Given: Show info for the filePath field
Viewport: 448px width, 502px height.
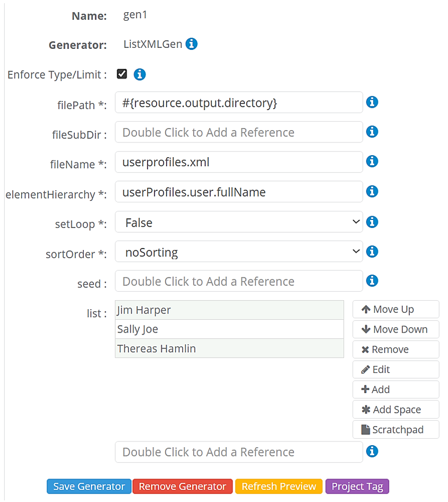Looking at the screenshot, I should coord(372,102).
